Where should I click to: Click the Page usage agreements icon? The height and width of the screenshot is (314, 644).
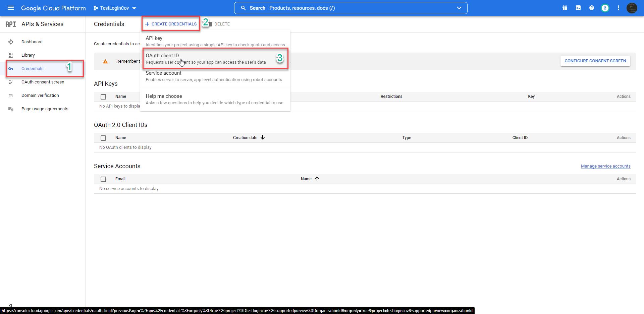pyautogui.click(x=11, y=109)
